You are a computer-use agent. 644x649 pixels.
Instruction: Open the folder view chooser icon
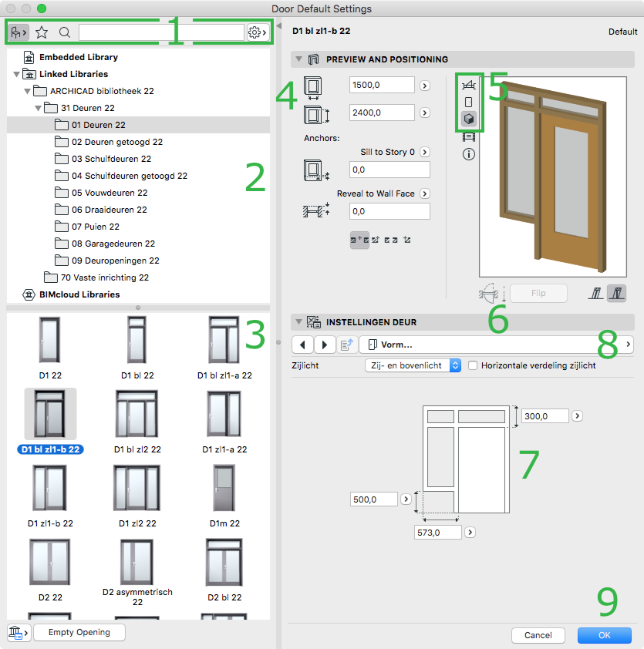point(19,32)
